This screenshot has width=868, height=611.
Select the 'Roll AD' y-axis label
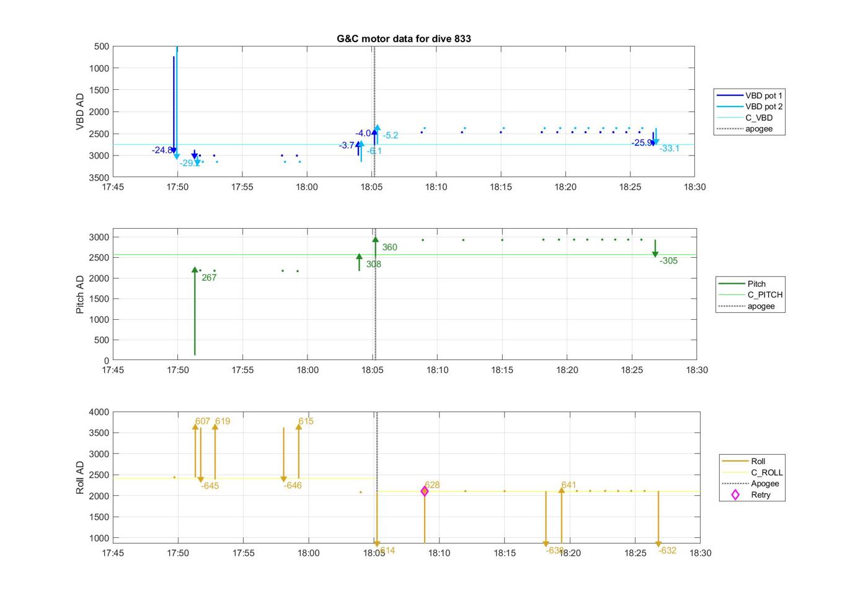(80, 477)
